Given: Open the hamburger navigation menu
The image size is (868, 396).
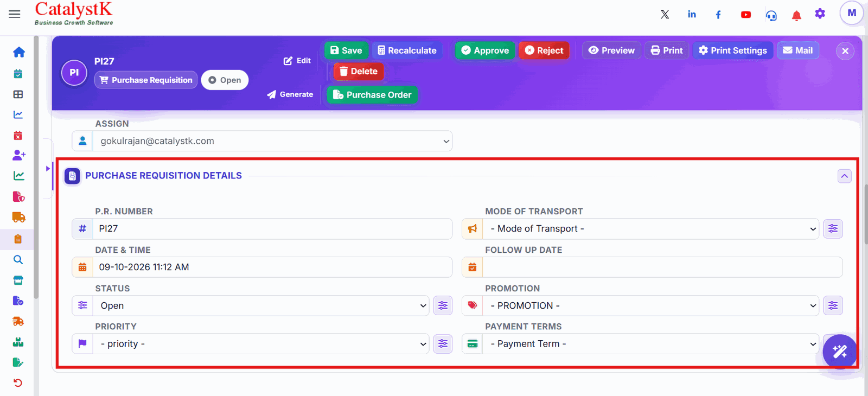Looking at the screenshot, I should 15,14.
